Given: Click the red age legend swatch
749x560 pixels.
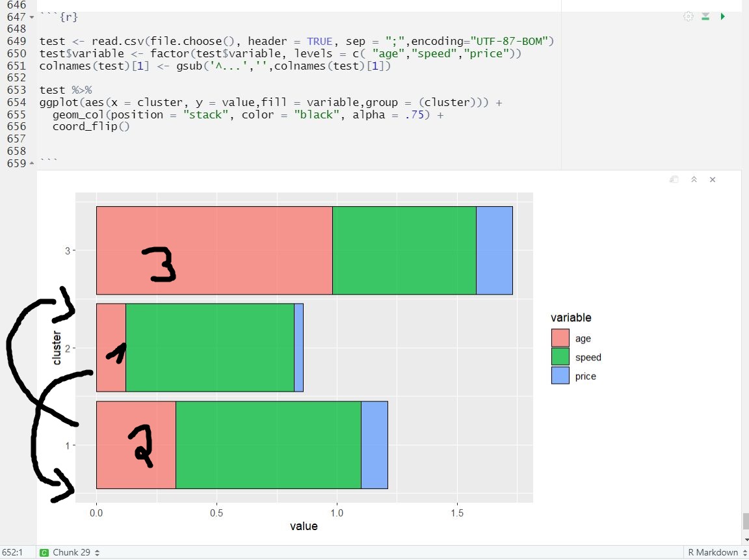Looking at the screenshot, I should pos(560,338).
